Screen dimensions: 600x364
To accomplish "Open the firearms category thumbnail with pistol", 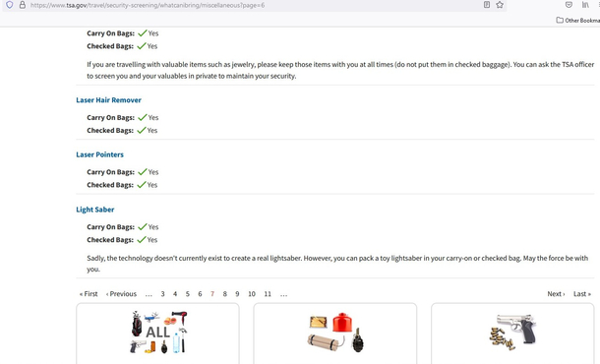I will [x=512, y=334].
